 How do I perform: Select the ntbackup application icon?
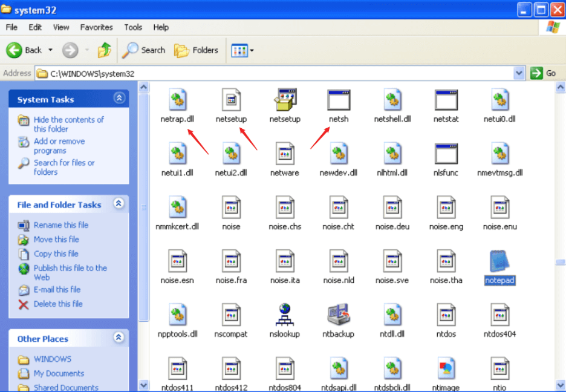tap(339, 315)
